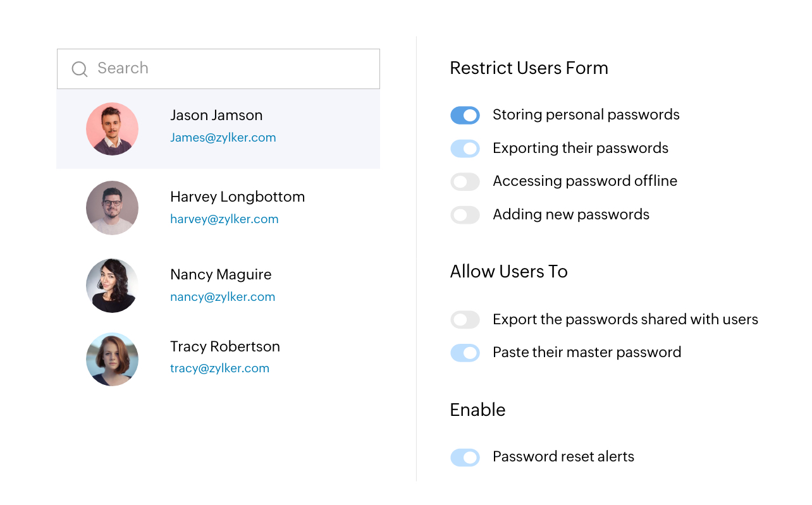Click Nancy Maguire's profile avatar
Viewport: 812px width, 505px height.
(x=112, y=286)
